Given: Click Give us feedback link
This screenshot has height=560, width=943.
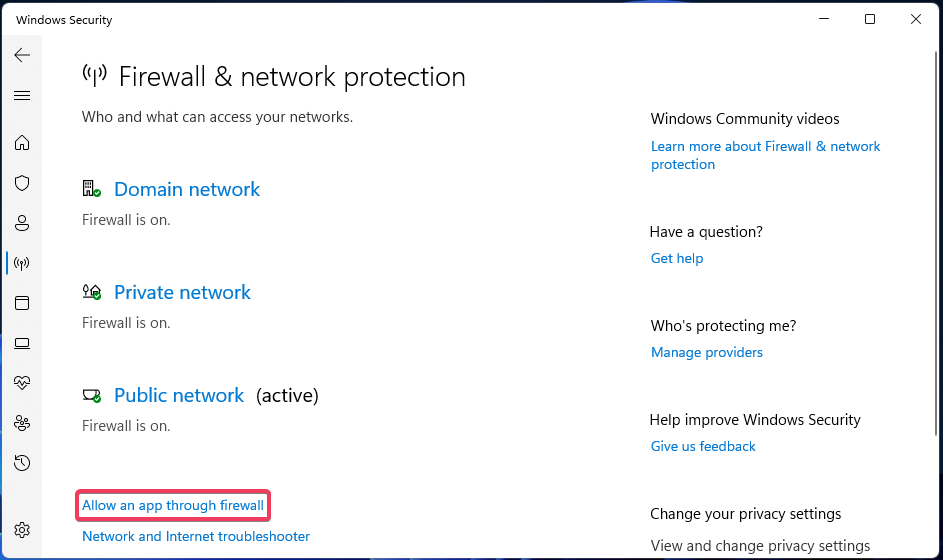Looking at the screenshot, I should pos(703,446).
